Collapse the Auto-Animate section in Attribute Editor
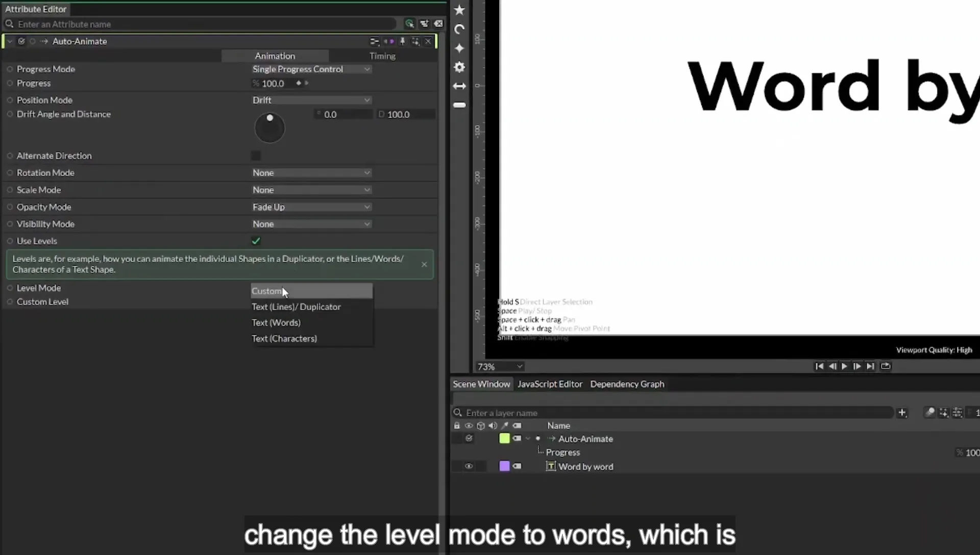The image size is (980, 555). (x=10, y=41)
